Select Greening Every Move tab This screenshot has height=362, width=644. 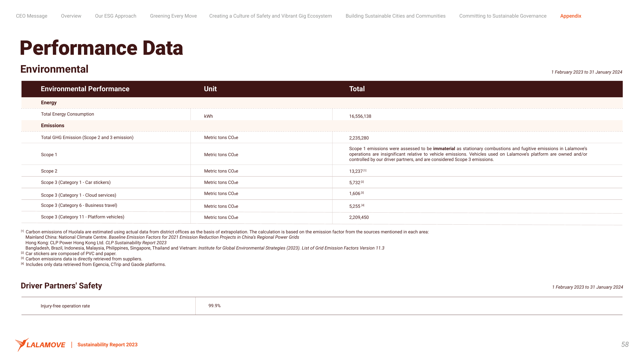tap(173, 16)
